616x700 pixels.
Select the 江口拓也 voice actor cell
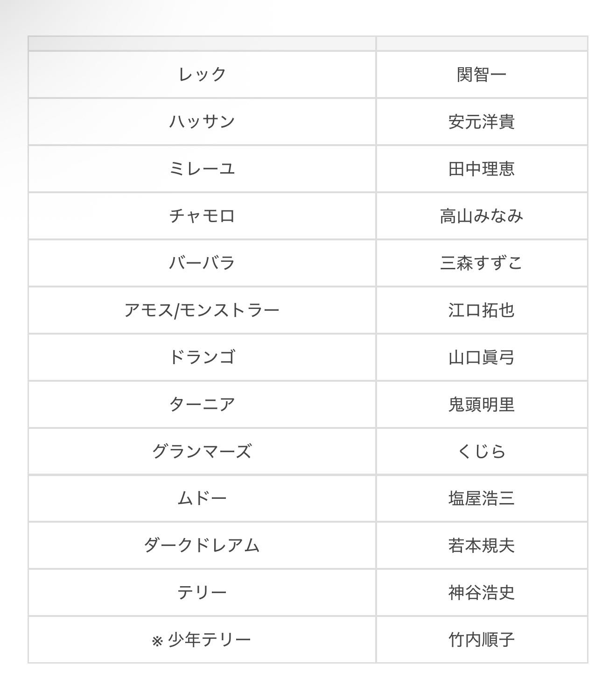pyautogui.click(x=482, y=310)
